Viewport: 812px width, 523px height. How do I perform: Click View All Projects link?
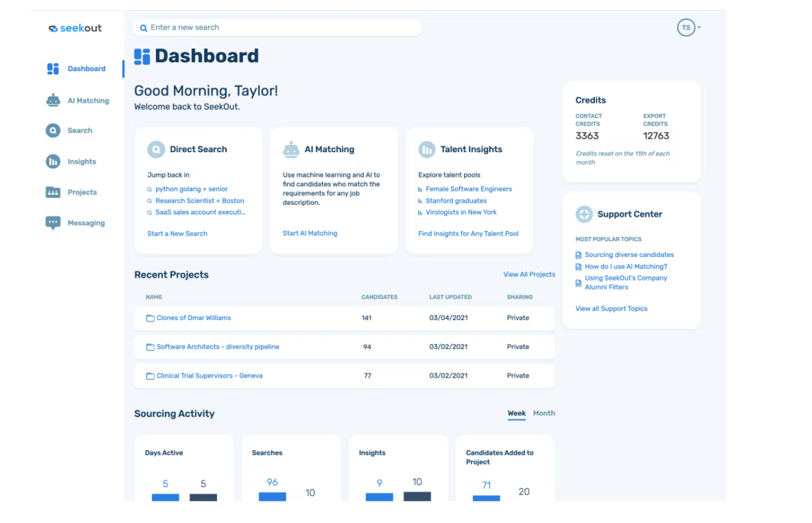coord(529,275)
